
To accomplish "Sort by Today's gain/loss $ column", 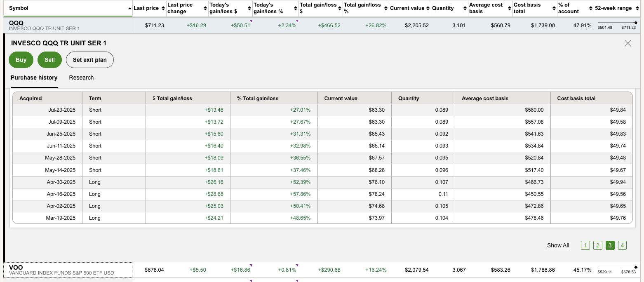I will click(x=230, y=8).
